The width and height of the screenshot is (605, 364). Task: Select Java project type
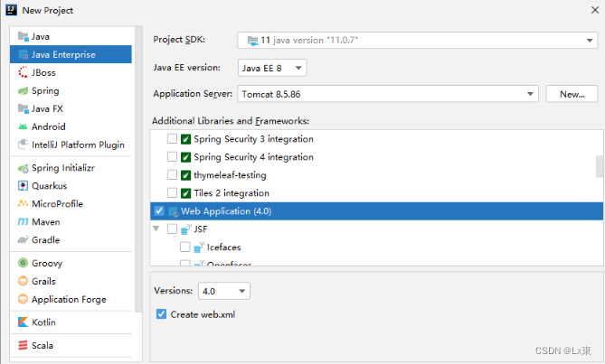pyautogui.click(x=71, y=37)
